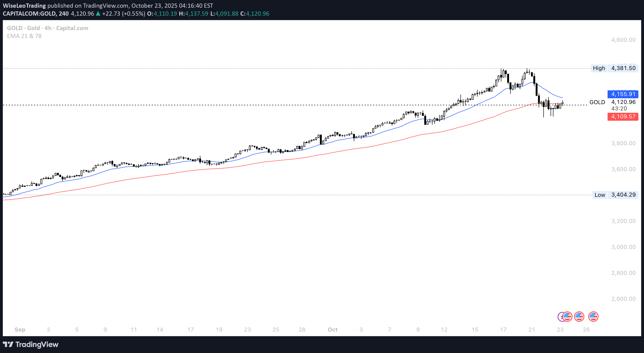The height and width of the screenshot is (353, 644).
Task: Click the first US flag economic event icon
Action: coord(567,317)
